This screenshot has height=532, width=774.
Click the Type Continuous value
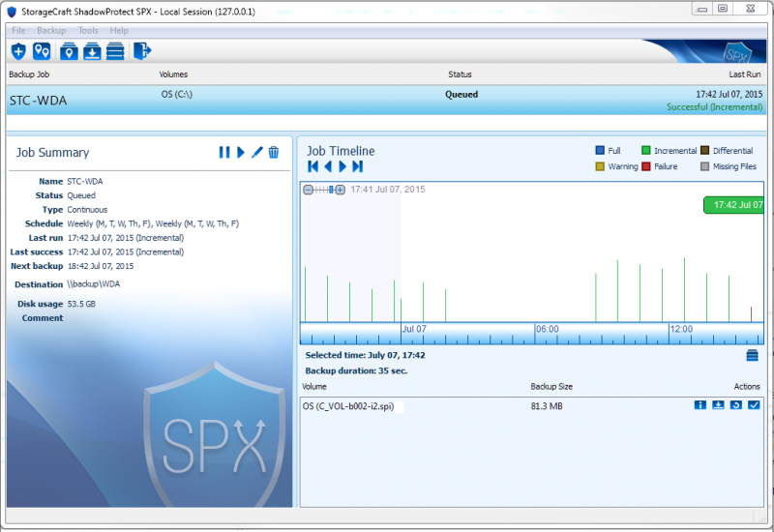(87, 210)
